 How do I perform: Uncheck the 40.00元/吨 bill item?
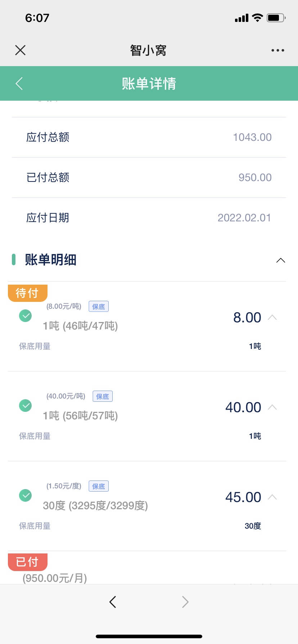(25, 406)
